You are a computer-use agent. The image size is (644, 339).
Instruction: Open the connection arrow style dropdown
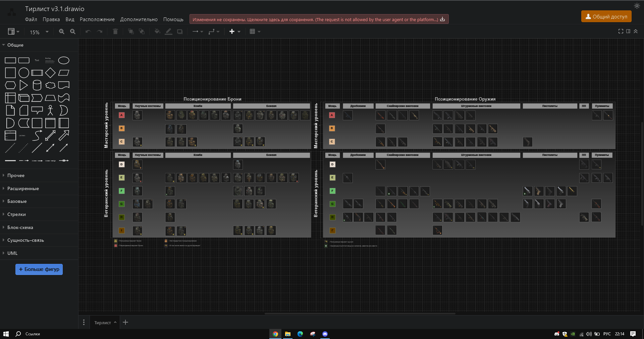198,32
